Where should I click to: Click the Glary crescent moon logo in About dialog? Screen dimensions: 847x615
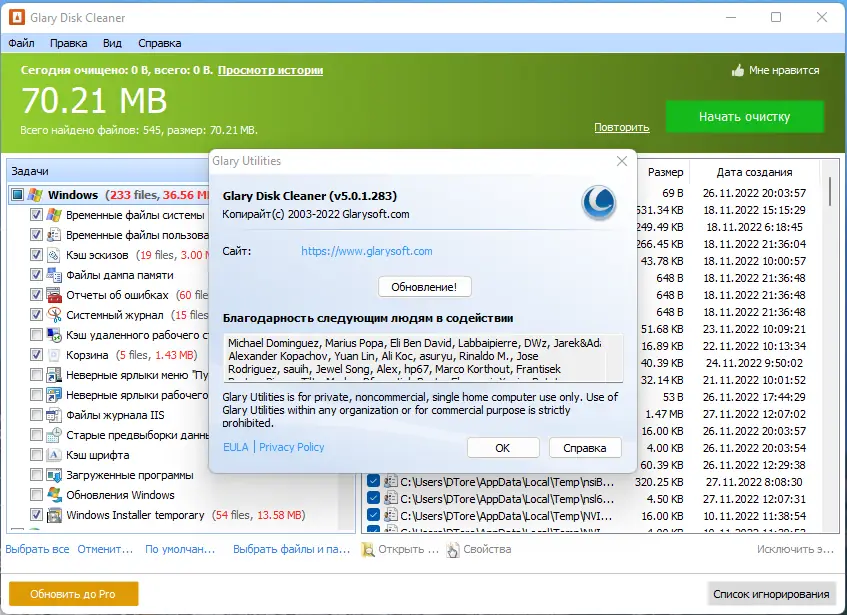pyautogui.click(x=599, y=203)
